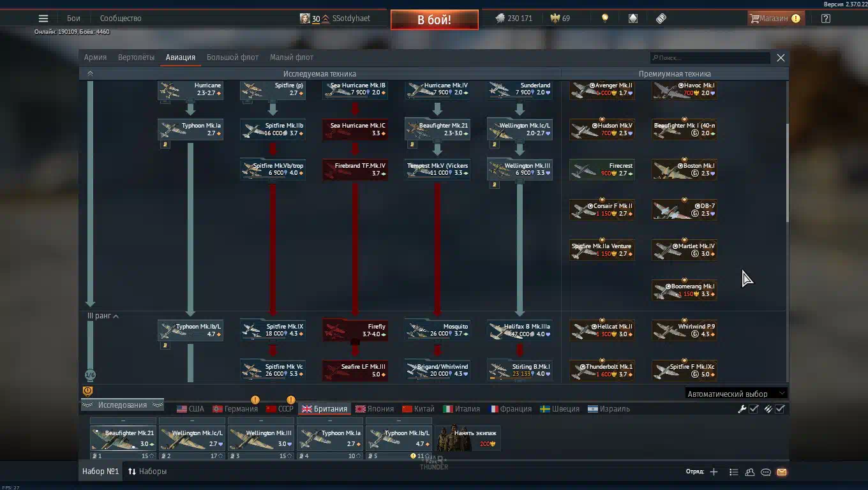Screen dimensions: 868x490
Task: Switch to the Большой флот tab
Action: tap(232, 57)
